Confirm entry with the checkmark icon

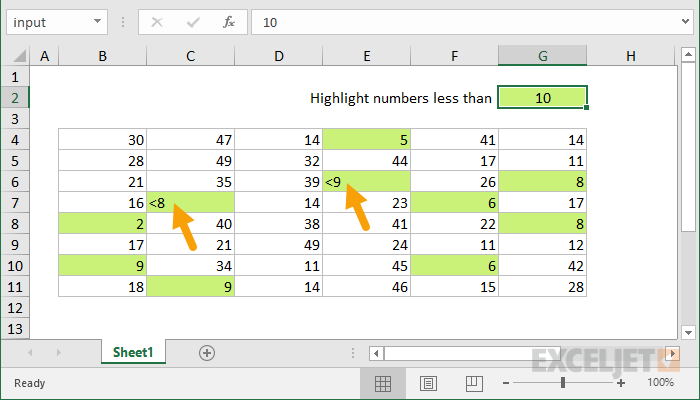click(193, 22)
